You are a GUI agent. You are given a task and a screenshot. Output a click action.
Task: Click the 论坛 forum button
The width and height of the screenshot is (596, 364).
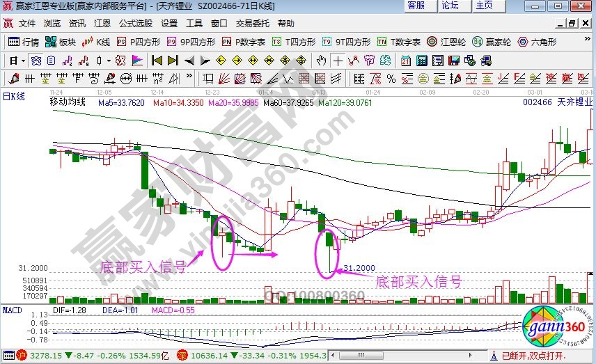tap(450, 6)
